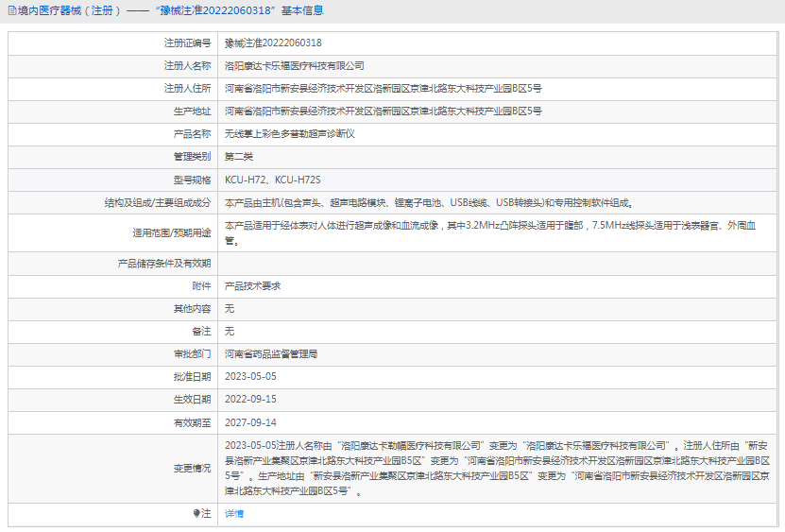Select the address in the 生产地址 row
This screenshot has height=532, width=785.
pos(383,112)
